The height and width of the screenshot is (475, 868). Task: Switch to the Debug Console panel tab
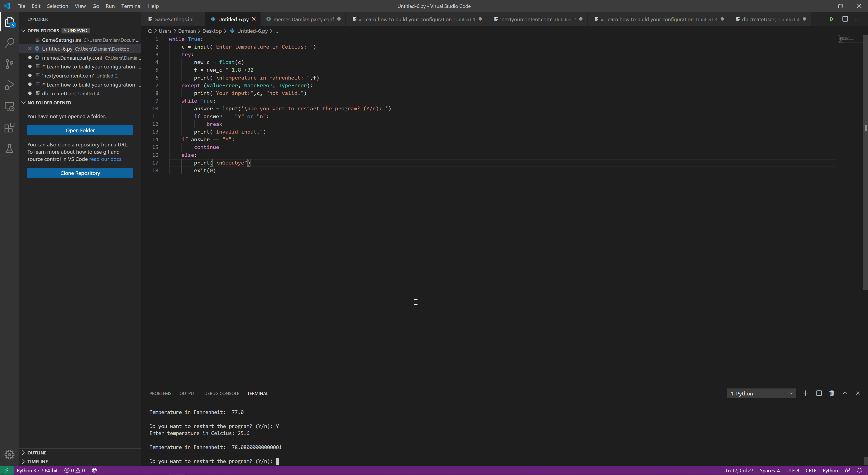coord(221,393)
